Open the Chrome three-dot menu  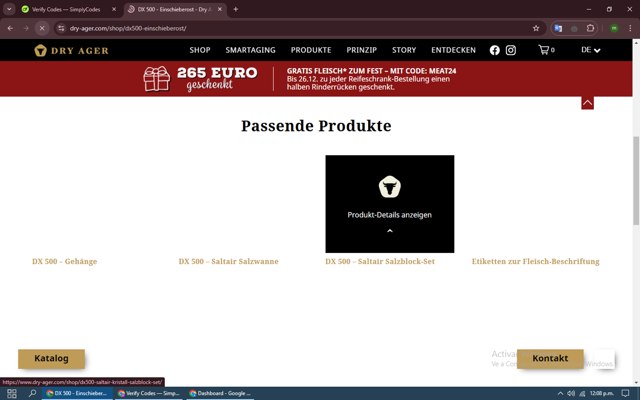click(x=630, y=28)
